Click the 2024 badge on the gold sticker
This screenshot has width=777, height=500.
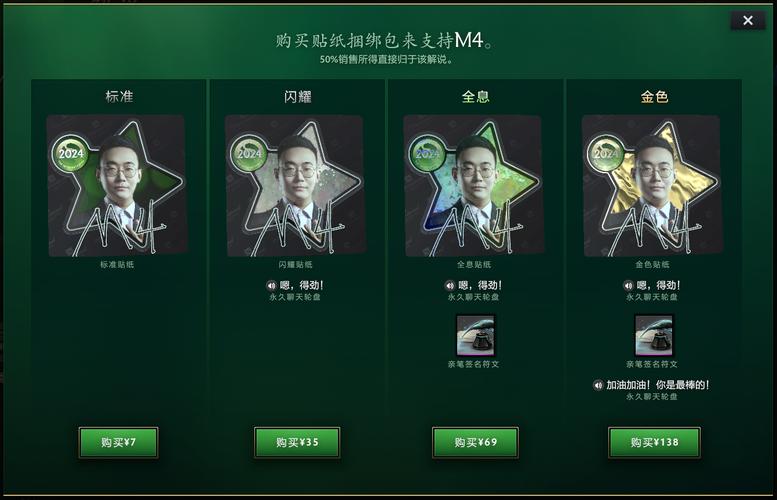pyautogui.click(x=606, y=153)
